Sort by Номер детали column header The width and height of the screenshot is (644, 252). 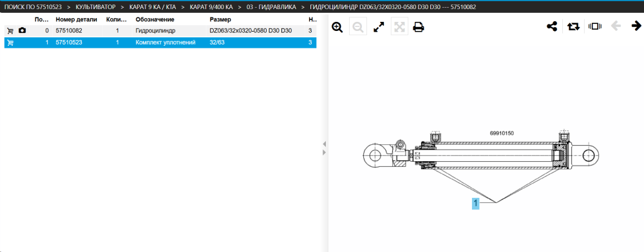(x=77, y=19)
